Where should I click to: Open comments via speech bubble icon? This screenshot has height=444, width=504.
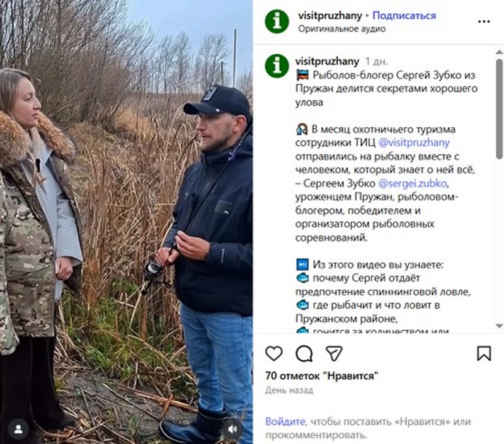point(304,354)
